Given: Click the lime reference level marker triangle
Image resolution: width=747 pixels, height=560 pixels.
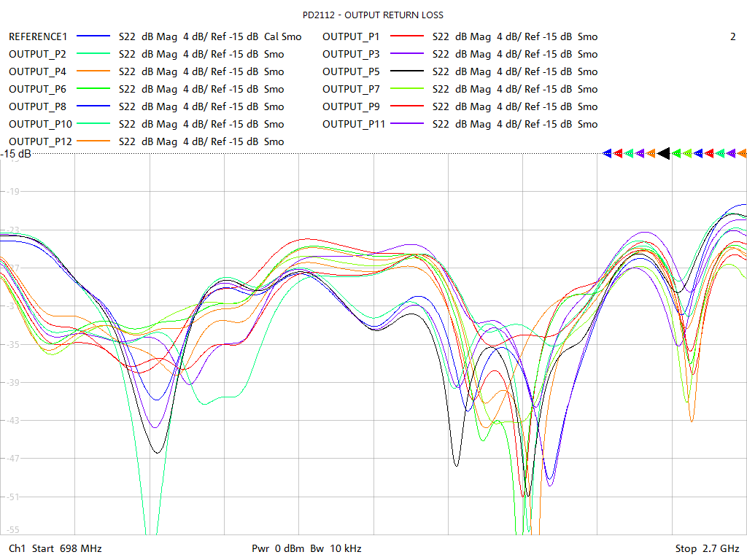Looking at the screenshot, I should tap(687, 153).
